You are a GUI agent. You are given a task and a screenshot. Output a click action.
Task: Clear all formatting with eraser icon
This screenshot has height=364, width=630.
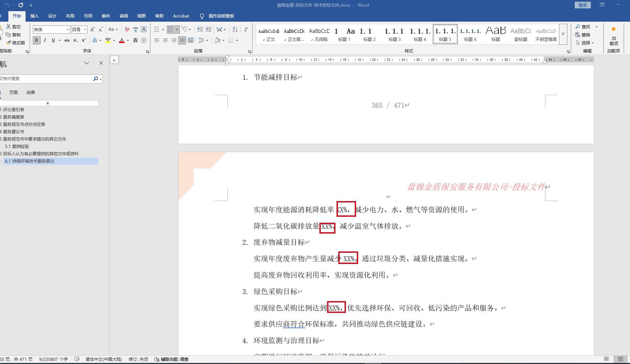(127, 30)
